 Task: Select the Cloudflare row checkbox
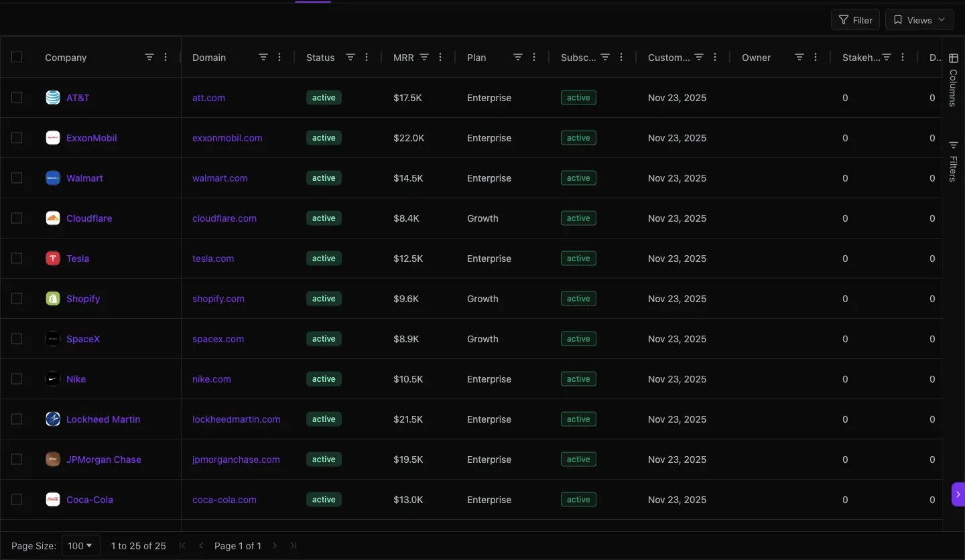point(17,218)
